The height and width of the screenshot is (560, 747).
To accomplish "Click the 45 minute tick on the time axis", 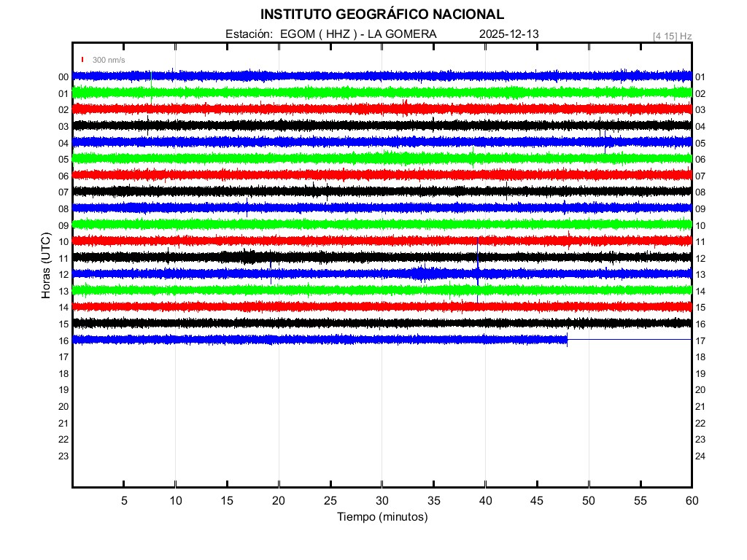I will click(537, 500).
